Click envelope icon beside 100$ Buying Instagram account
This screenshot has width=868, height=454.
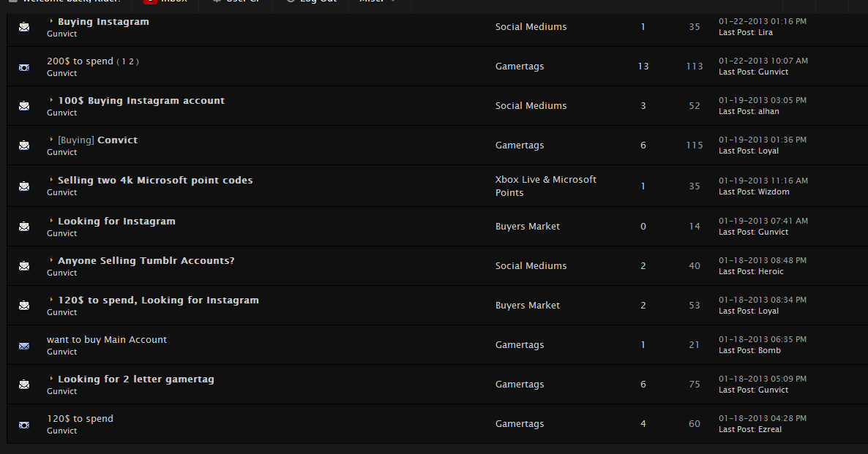[24, 106]
